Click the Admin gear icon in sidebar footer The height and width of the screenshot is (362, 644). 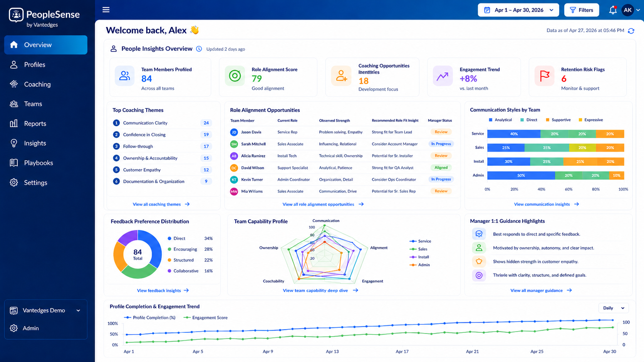(x=14, y=328)
